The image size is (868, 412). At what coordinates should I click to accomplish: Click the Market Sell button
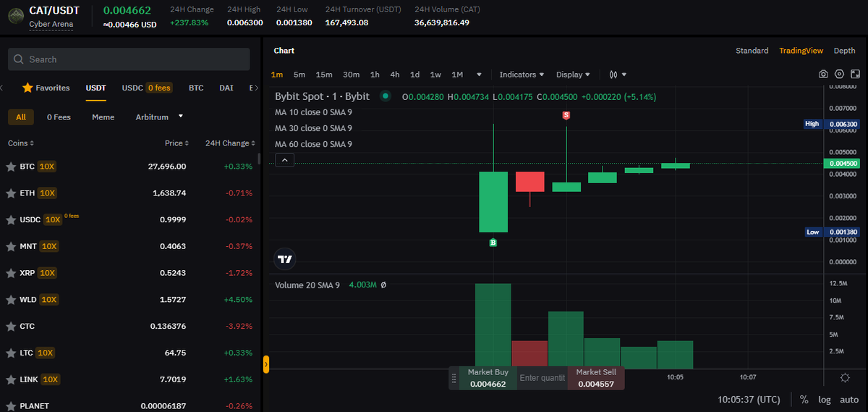coord(595,378)
